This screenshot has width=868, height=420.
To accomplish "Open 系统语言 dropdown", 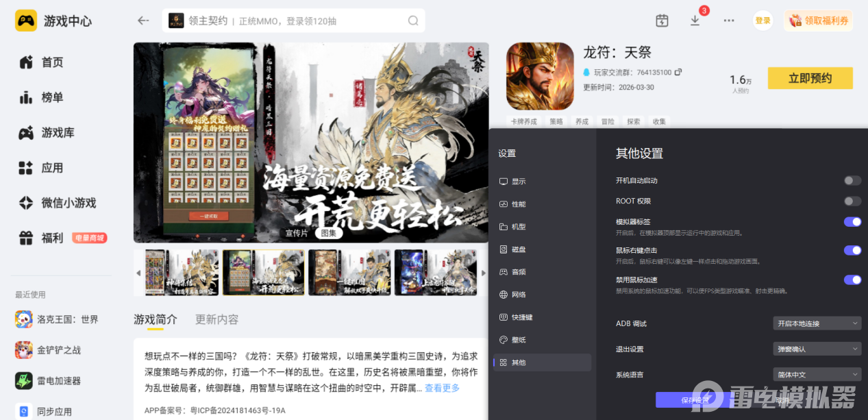I will 817,375.
